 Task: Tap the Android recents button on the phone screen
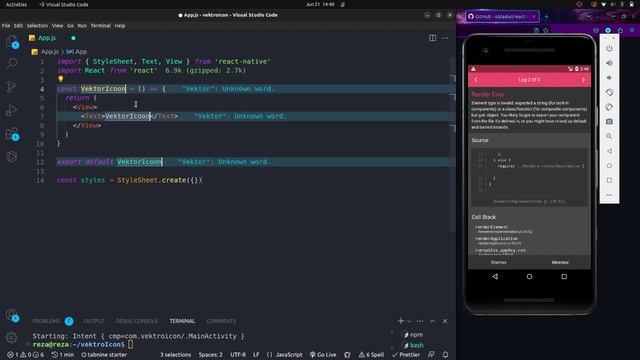[x=564, y=276]
